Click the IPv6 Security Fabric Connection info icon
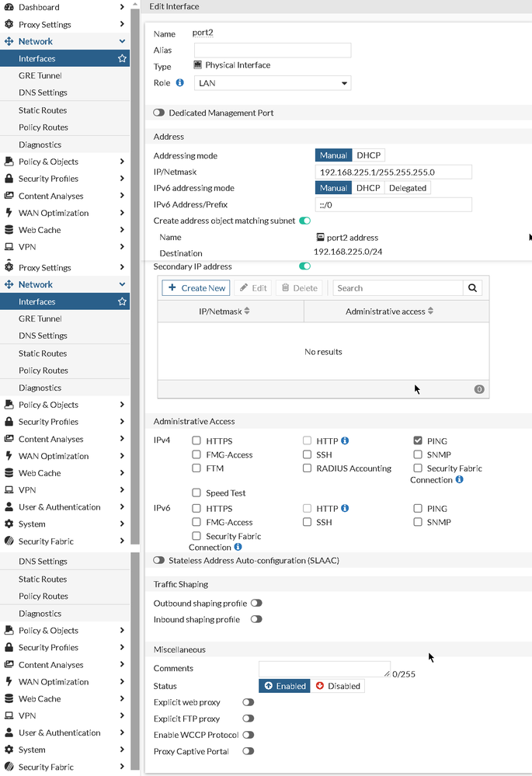The image size is (532, 776). (238, 548)
